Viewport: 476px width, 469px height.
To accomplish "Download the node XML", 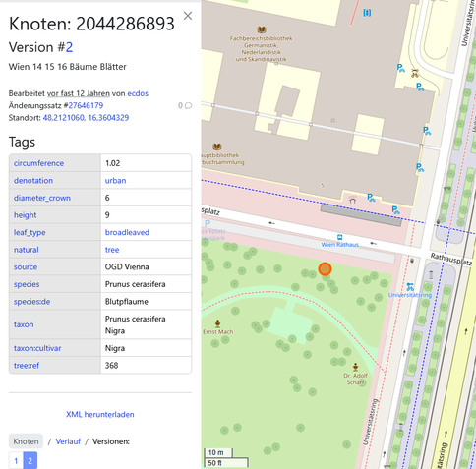I will pos(100,414).
